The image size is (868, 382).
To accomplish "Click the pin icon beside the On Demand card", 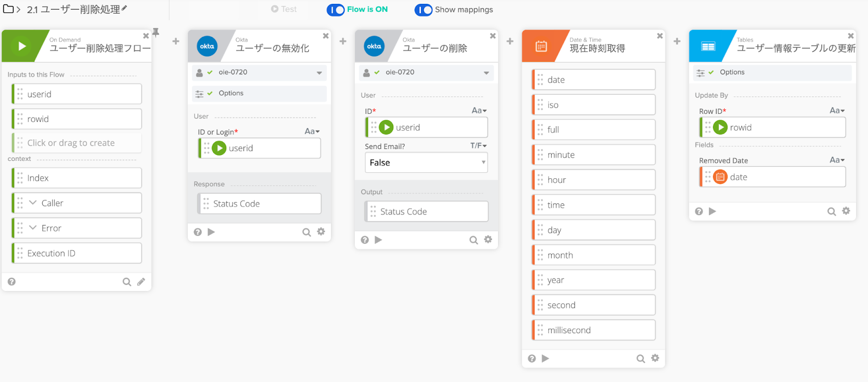I will [x=156, y=33].
